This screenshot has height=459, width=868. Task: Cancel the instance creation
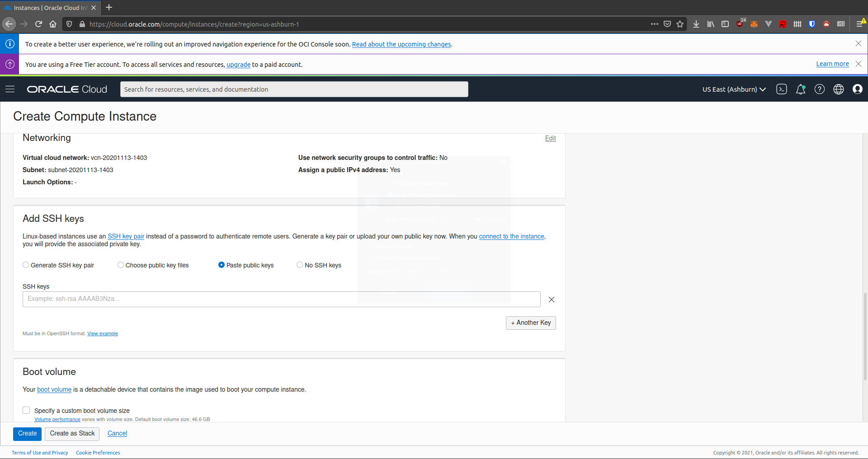click(117, 433)
